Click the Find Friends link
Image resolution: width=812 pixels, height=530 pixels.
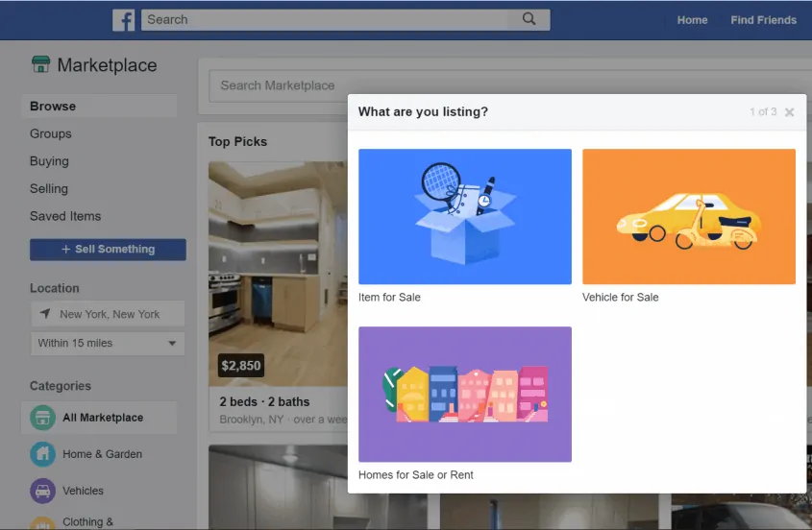(763, 20)
